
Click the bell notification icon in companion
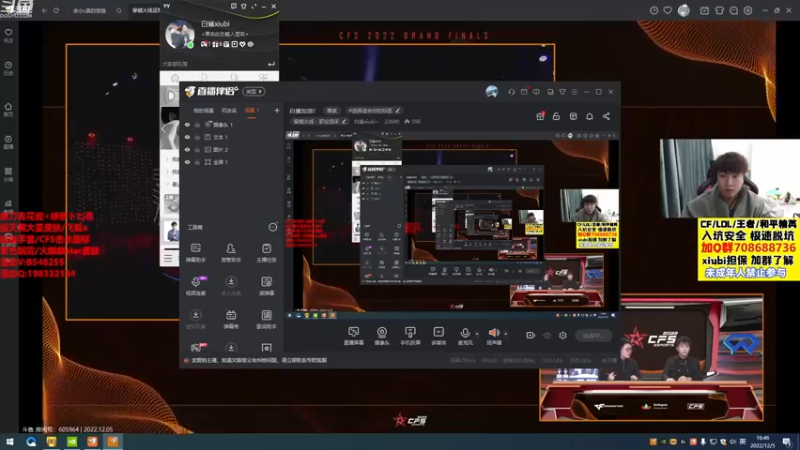pos(589,116)
